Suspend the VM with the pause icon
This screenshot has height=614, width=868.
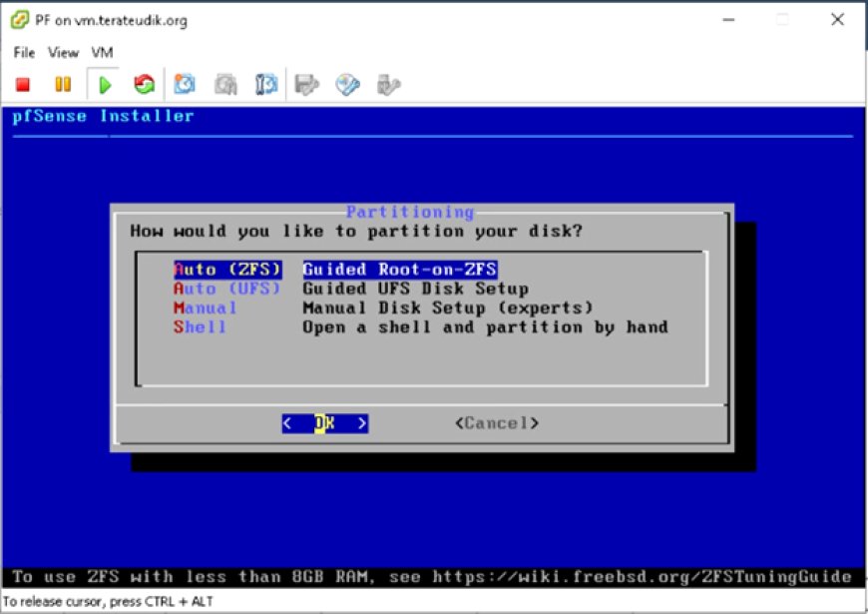click(63, 85)
